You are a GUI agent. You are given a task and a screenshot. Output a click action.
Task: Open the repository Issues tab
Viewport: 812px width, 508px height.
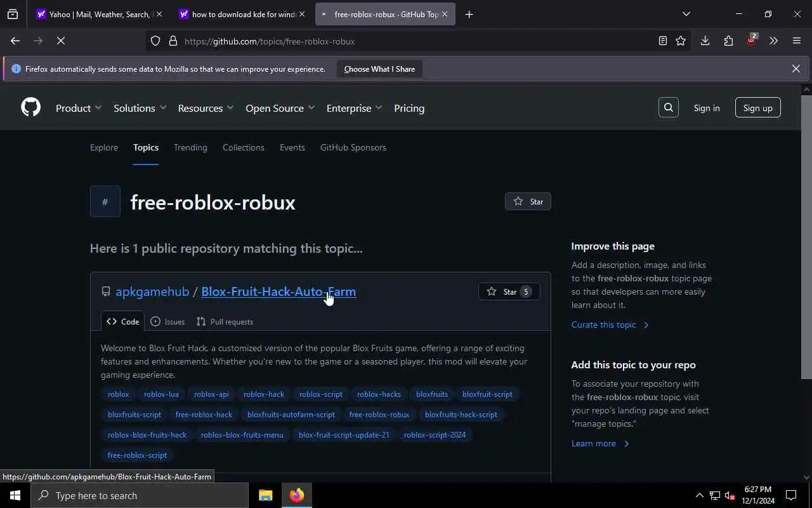[x=167, y=321]
